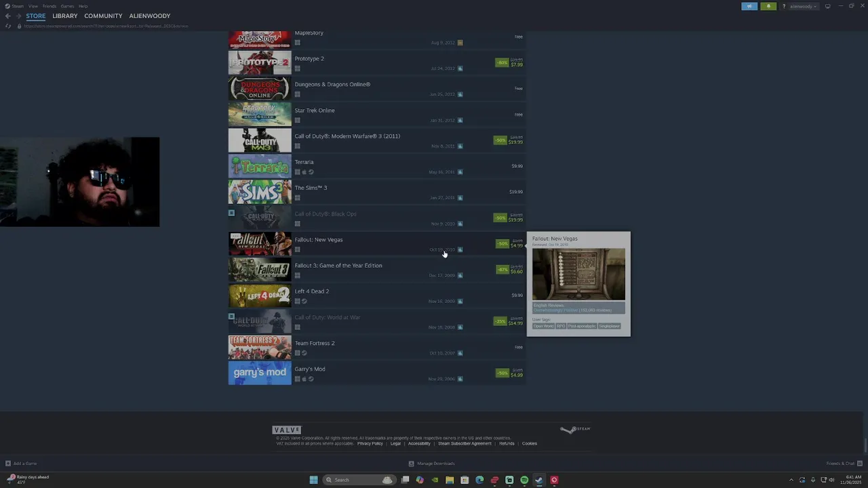Click the Open World tag in tooltip
The width and height of the screenshot is (868, 488).
tap(543, 326)
